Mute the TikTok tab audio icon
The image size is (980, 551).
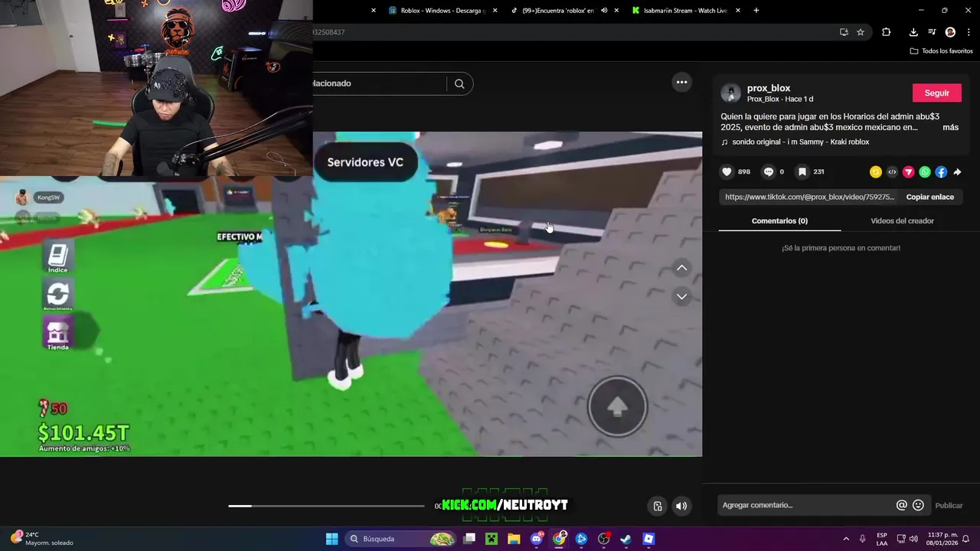click(x=604, y=11)
